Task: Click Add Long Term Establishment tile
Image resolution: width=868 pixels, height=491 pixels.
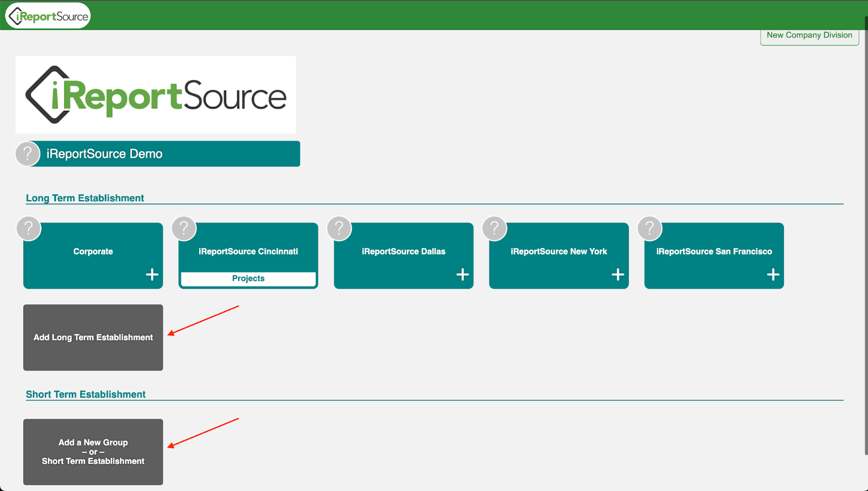Action: click(93, 337)
